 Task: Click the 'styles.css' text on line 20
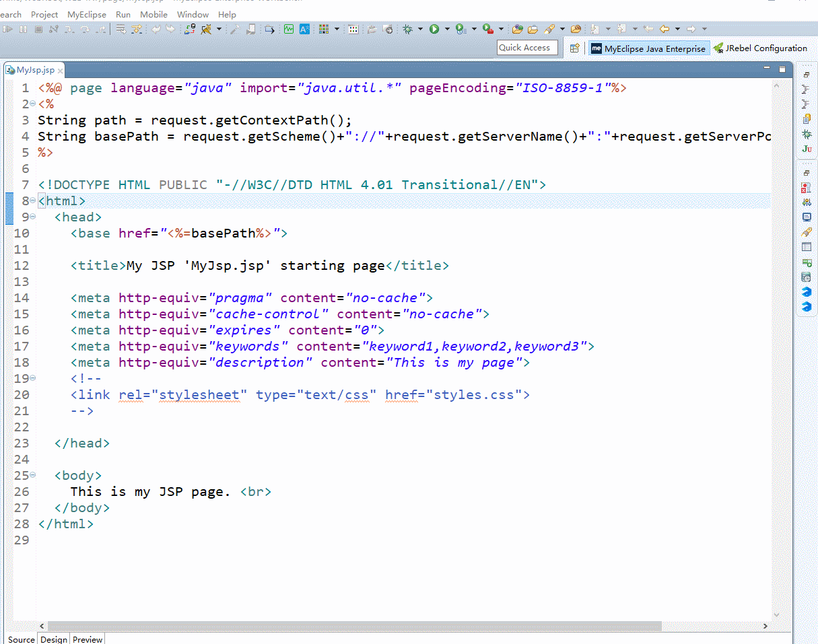(x=474, y=395)
